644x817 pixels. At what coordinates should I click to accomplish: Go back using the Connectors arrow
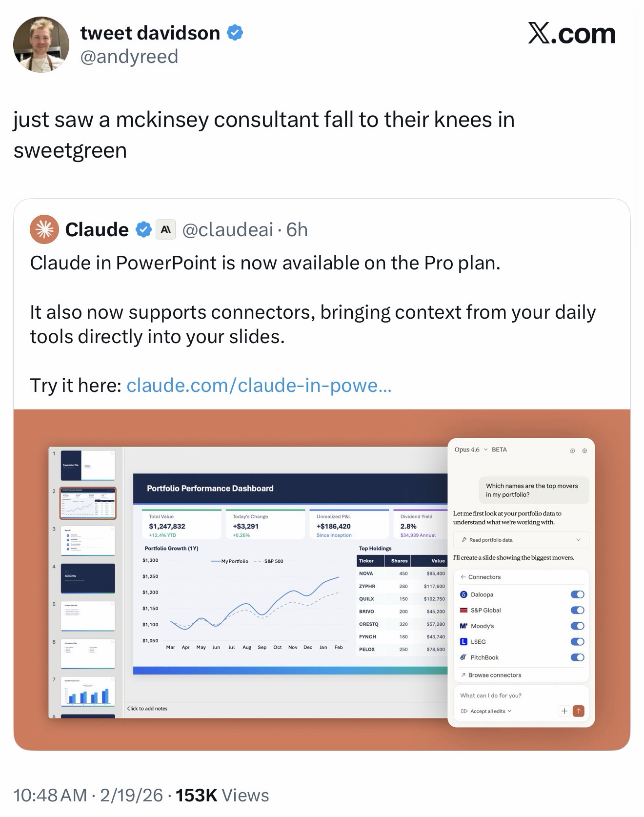463,577
